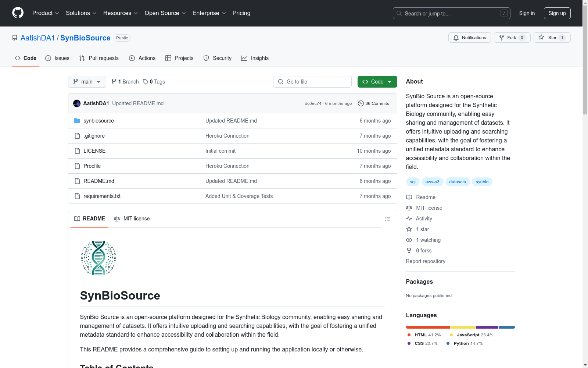Screen dimensions: 588x368
Task: Expand the Solutions menu
Action: click(x=81, y=13)
